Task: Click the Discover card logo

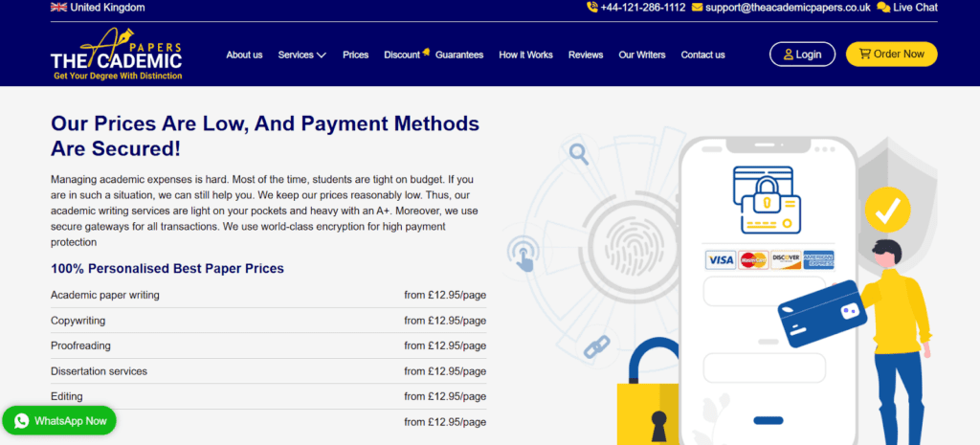Action: point(786,260)
